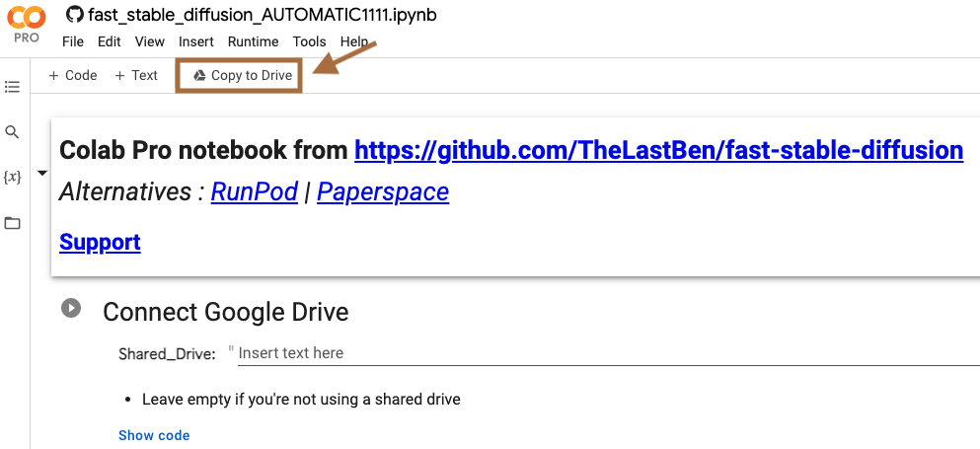
Task: Collapse the Colab Pro notebook section arrow
Action: tap(42, 174)
